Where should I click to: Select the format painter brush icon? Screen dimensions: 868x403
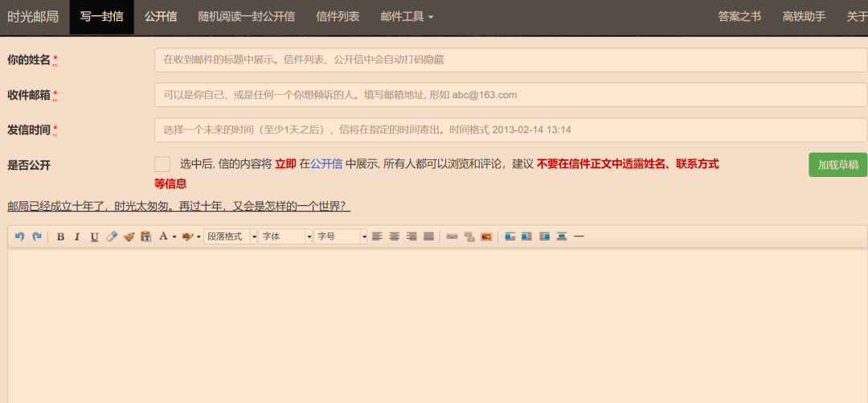click(129, 236)
